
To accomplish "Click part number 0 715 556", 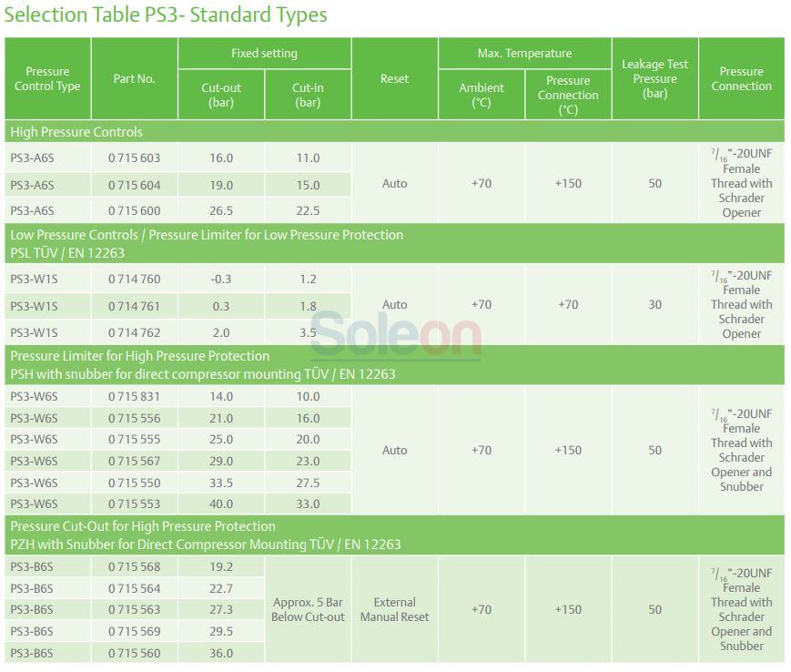I will tap(134, 418).
